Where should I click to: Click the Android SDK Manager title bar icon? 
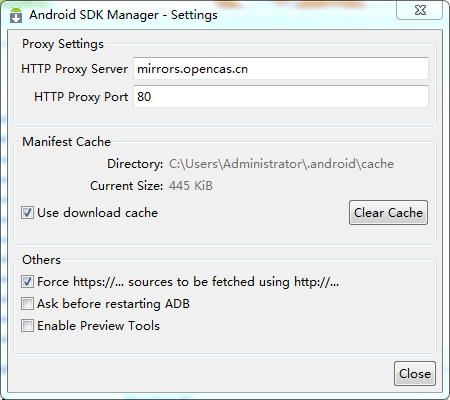[x=16, y=15]
